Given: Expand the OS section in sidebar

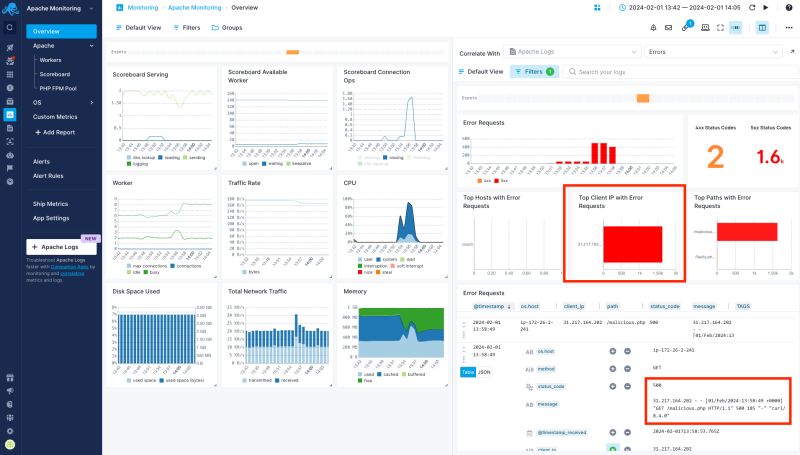Looking at the screenshot, I should coord(92,103).
